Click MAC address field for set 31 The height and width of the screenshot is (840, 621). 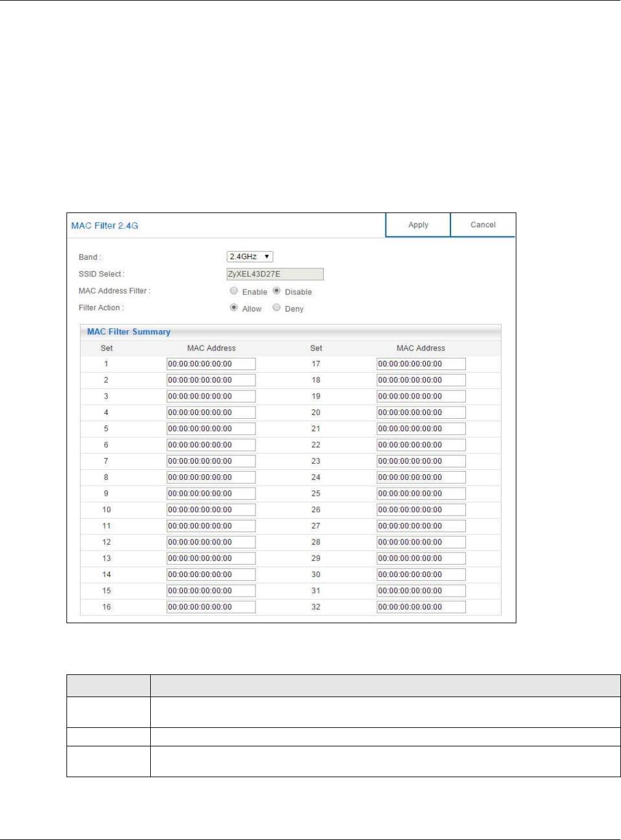coord(421,591)
